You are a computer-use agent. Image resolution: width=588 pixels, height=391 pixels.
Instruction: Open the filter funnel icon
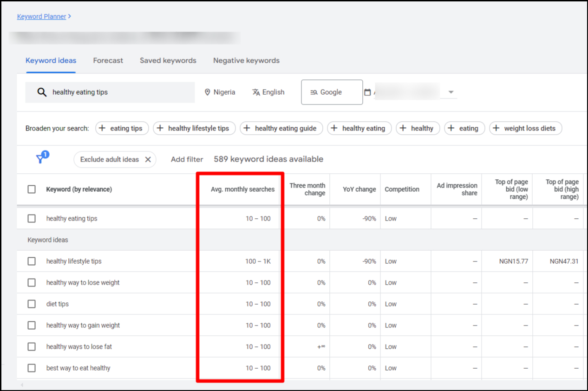42,158
